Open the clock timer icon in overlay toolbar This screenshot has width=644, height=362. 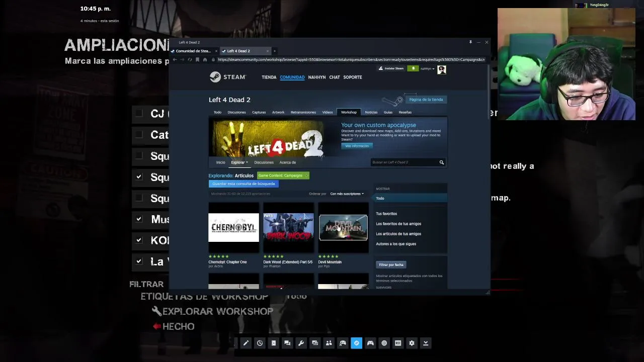pyautogui.click(x=260, y=343)
